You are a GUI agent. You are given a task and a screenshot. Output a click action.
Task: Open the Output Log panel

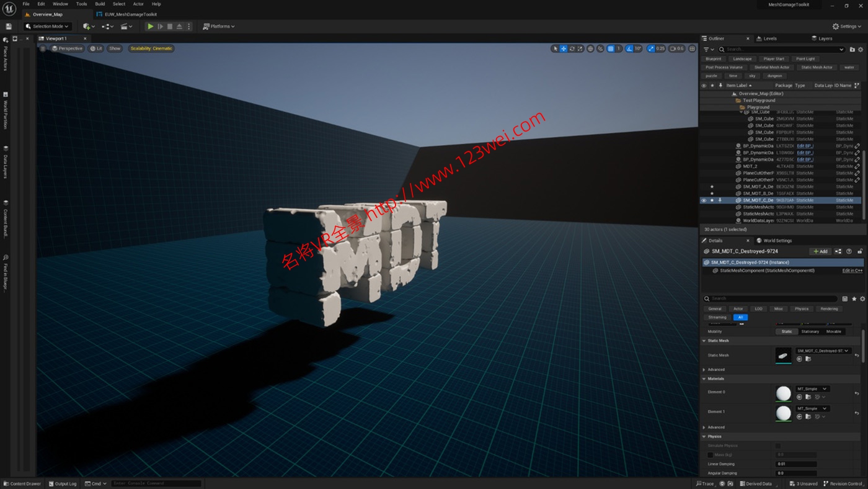point(63,483)
